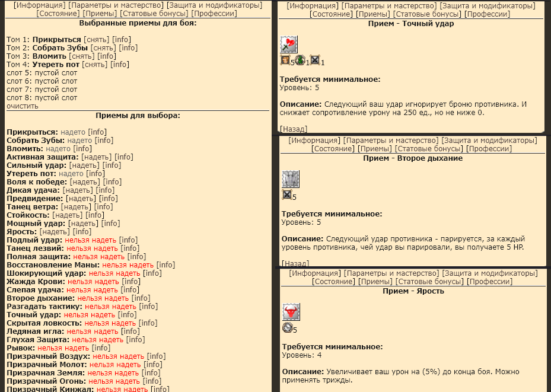The width and height of the screenshot is (551, 392).
Task: Remove Утереть пот from slot 4
Action: point(95,64)
